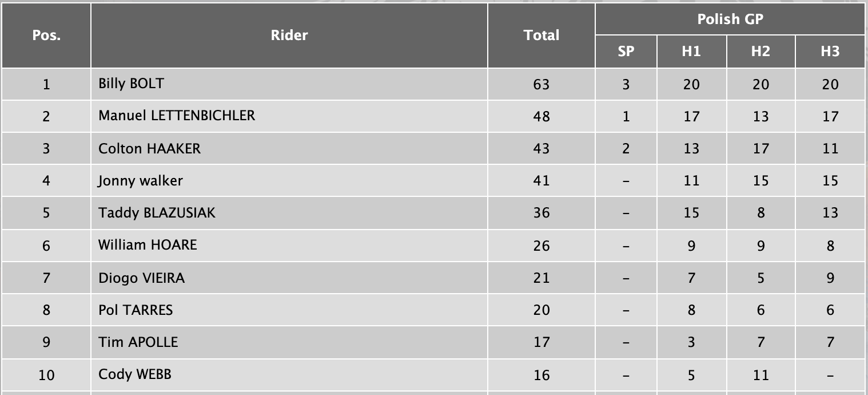Select rider Manuel LETTENBICHLER
The image size is (868, 395).
coord(177,116)
